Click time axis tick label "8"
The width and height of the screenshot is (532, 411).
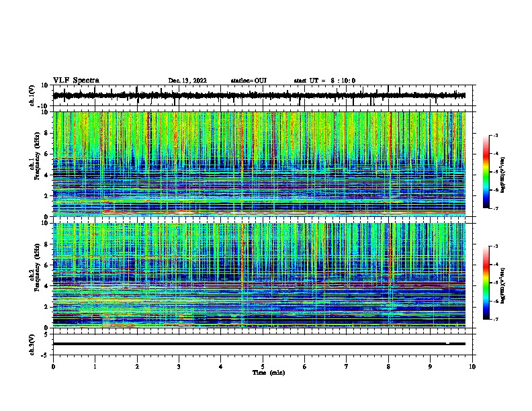point(388,367)
